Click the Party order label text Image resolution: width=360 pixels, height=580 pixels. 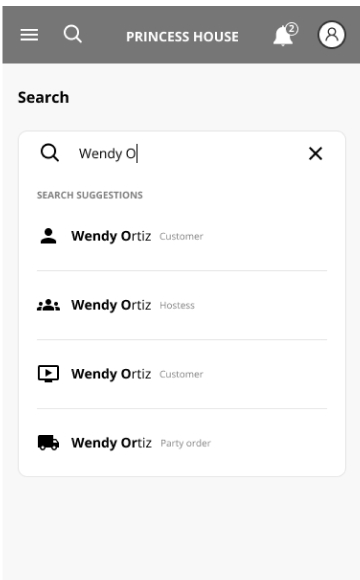pyautogui.click(x=185, y=443)
